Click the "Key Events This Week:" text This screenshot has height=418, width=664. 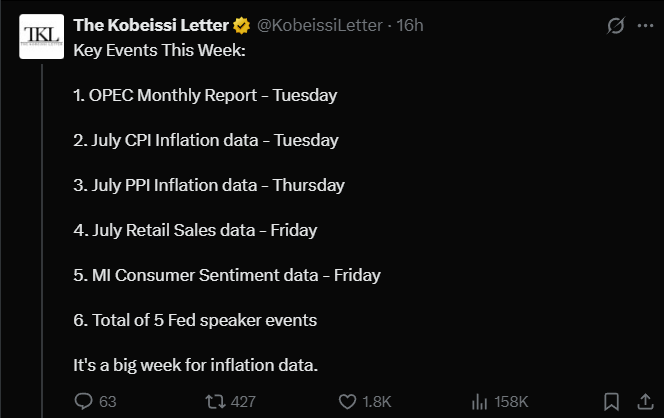tap(159, 50)
